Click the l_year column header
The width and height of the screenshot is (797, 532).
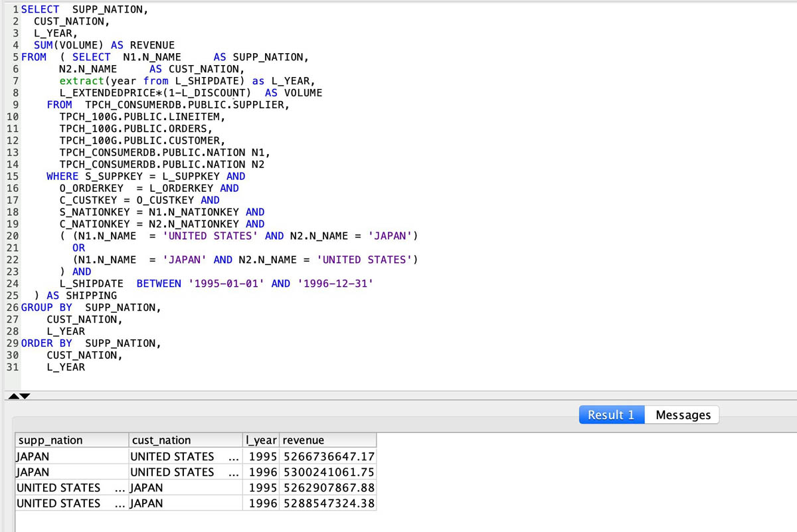tap(262, 440)
